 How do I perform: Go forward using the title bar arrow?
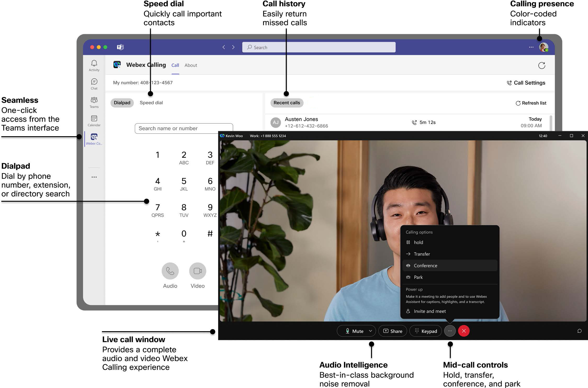(x=233, y=47)
